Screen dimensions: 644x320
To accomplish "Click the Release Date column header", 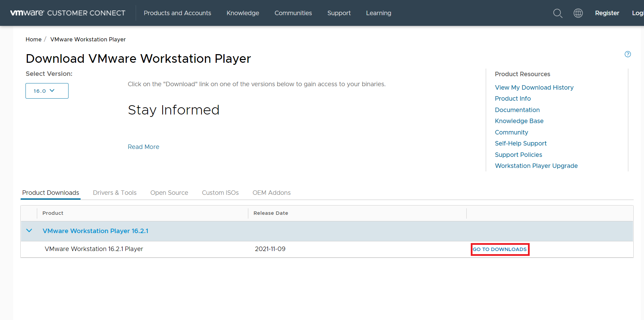I will [271, 213].
